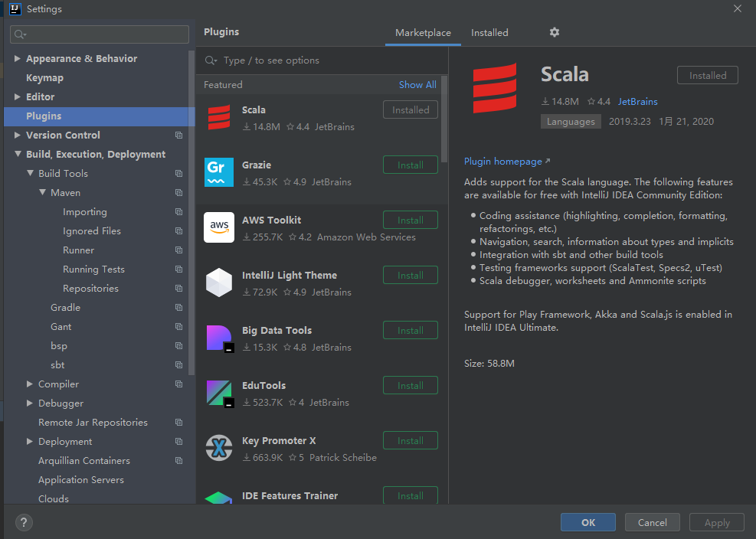
Task: Click the plugin list vertical scrollbar
Action: tap(444, 119)
